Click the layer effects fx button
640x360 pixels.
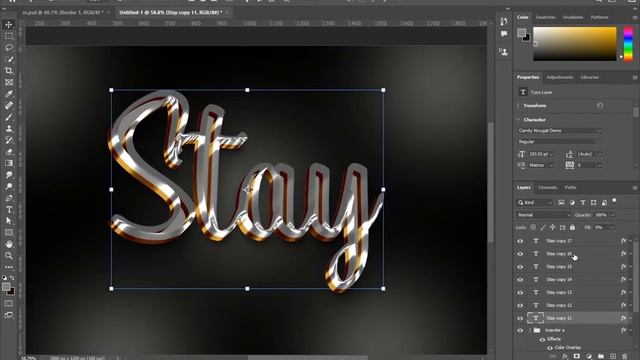(565, 356)
